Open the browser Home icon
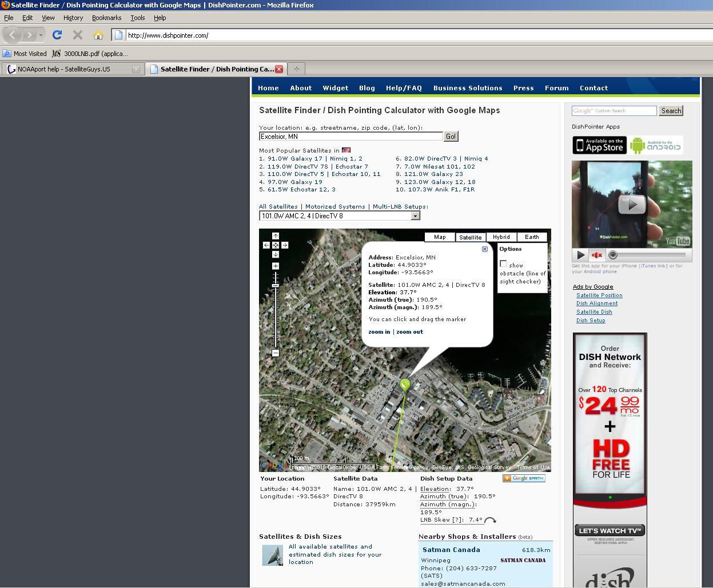The image size is (713, 588). pyautogui.click(x=98, y=35)
